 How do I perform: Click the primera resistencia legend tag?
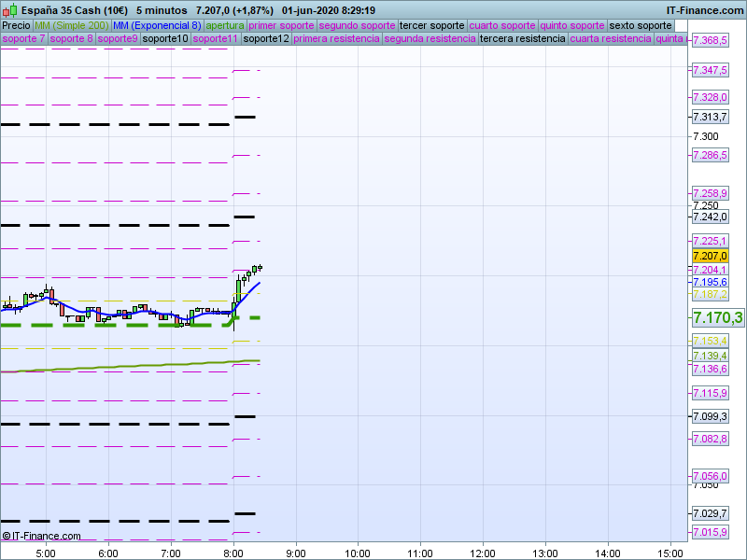coord(336,39)
